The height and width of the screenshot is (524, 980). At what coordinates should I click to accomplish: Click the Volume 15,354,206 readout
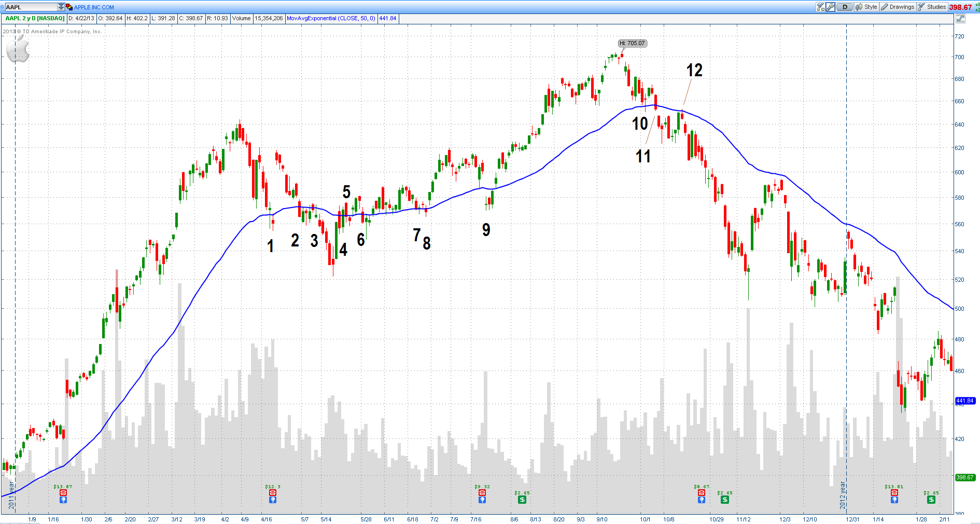pyautogui.click(x=257, y=18)
